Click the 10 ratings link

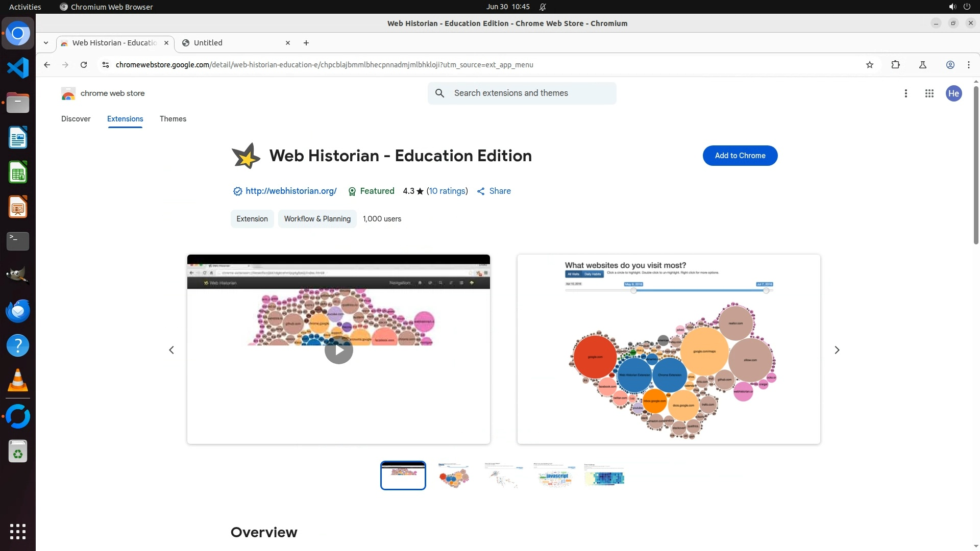click(x=447, y=191)
